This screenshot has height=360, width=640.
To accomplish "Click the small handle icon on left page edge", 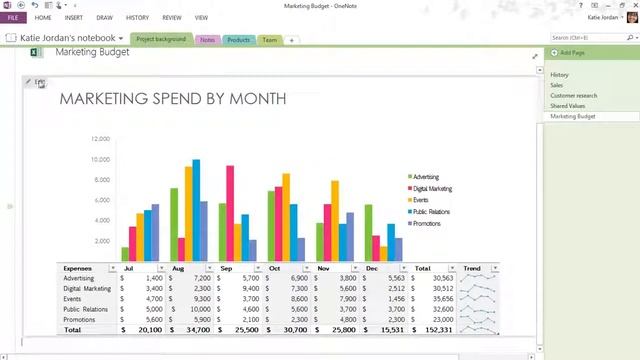I will [10, 207].
